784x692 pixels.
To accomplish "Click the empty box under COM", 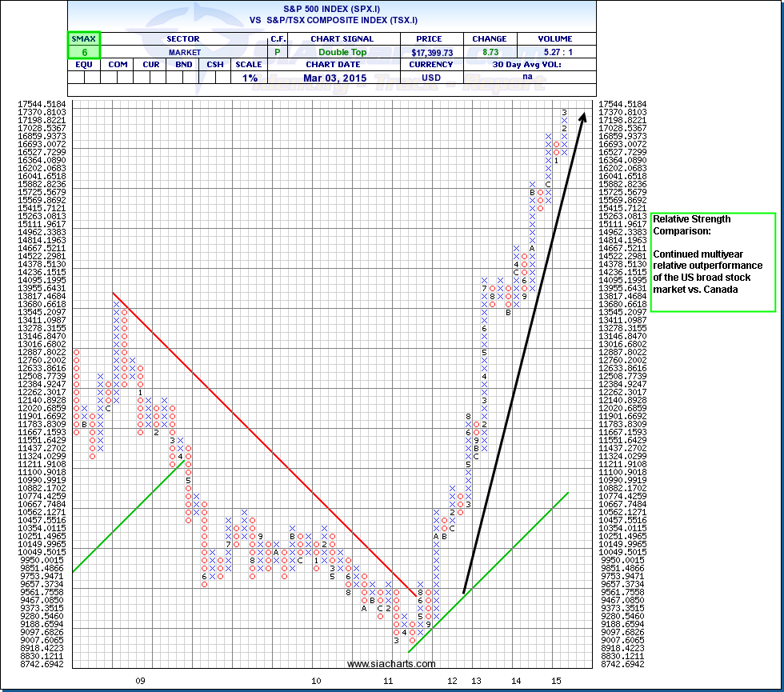I will (x=118, y=78).
